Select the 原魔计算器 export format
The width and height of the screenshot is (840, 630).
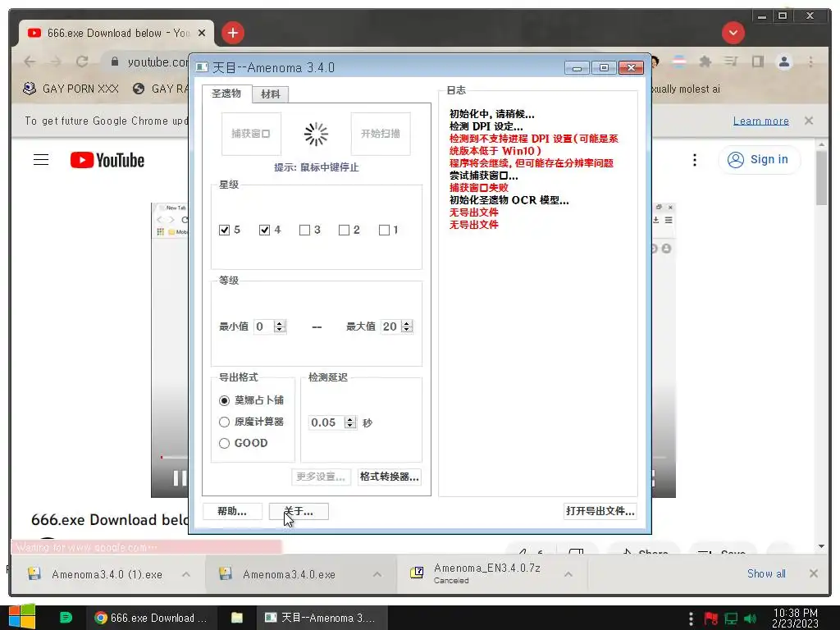point(251,422)
